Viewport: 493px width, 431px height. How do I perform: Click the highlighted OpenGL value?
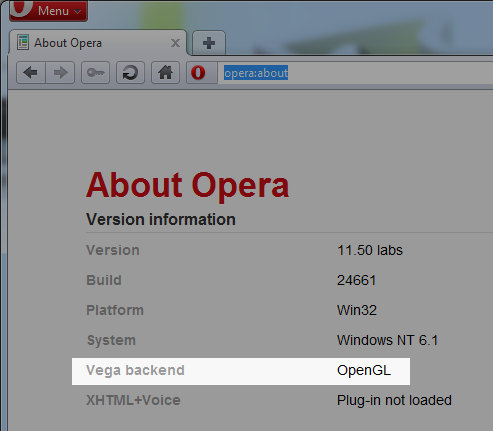pos(364,370)
